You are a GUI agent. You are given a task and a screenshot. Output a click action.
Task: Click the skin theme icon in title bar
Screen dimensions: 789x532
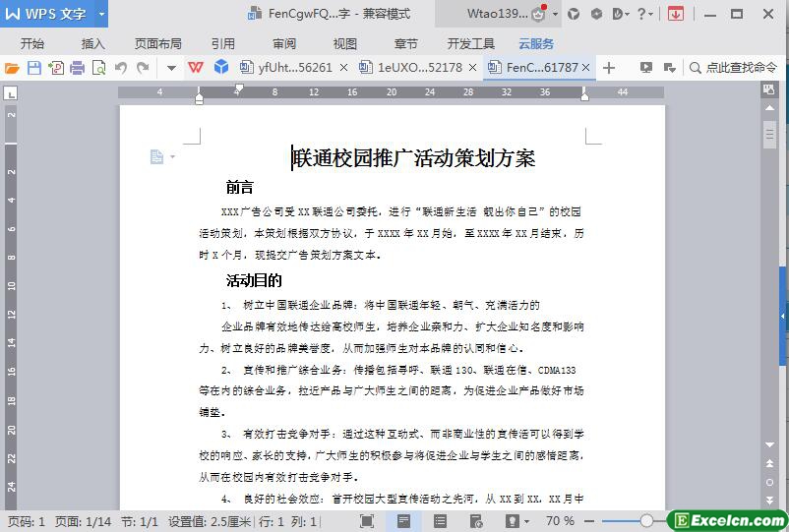coord(574,14)
